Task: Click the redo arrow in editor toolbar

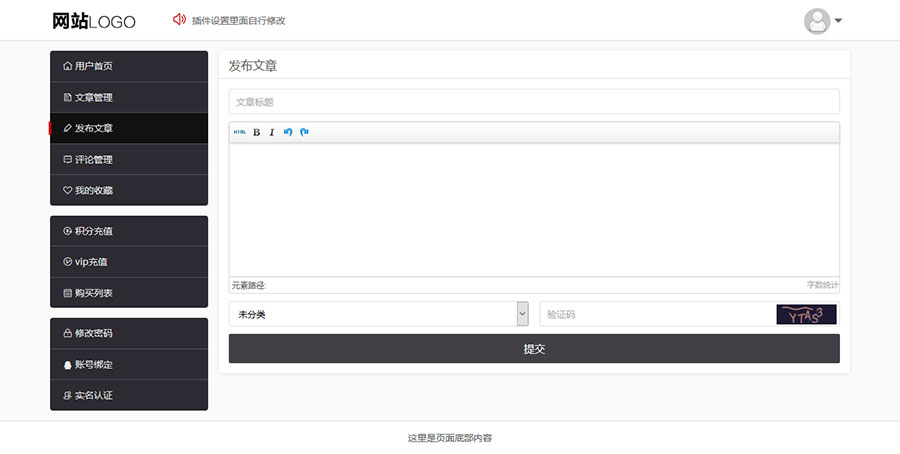Action: click(x=304, y=132)
